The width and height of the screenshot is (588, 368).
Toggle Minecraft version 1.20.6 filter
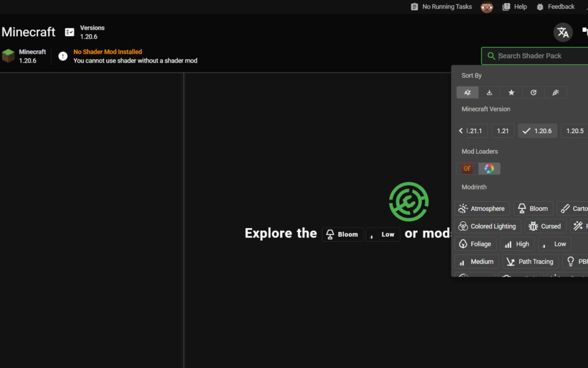point(537,131)
